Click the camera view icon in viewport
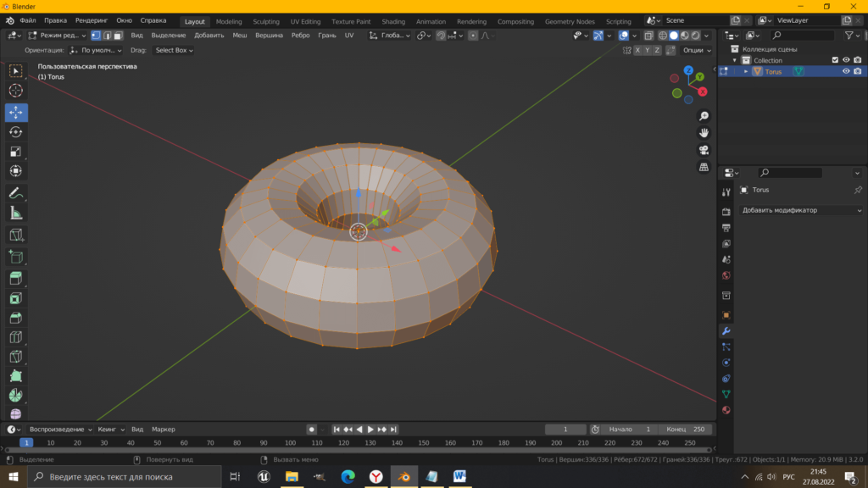Viewport: 868px width, 488px height. click(x=704, y=150)
